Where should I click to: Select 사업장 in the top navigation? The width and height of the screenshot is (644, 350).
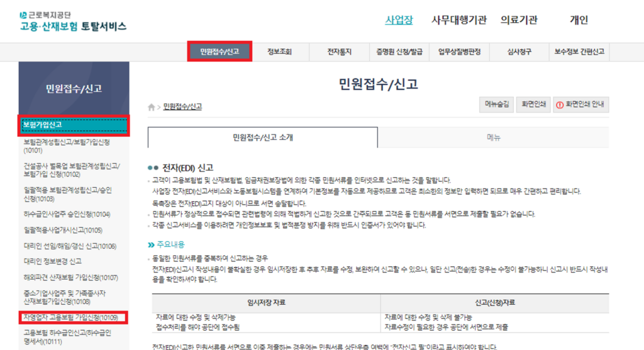[x=399, y=20]
